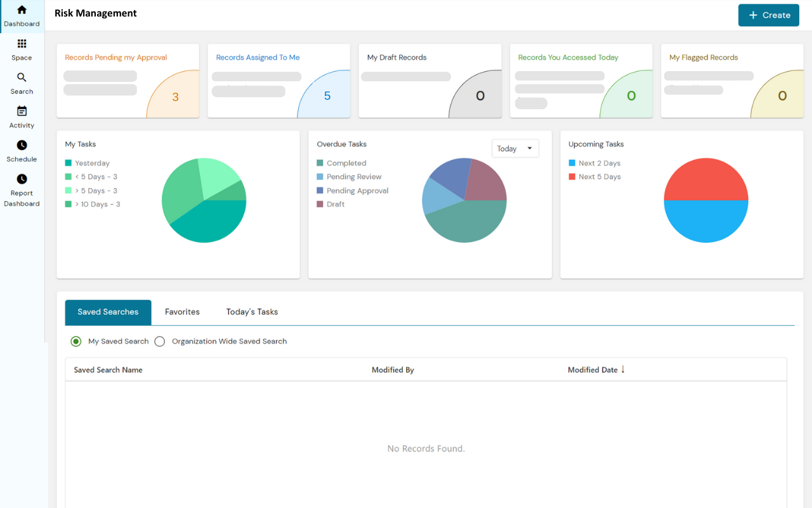Switch to the Today's Tasks tab
The width and height of the screenshot is (812, 508).
pyautogui.click(x=252, y=312)
